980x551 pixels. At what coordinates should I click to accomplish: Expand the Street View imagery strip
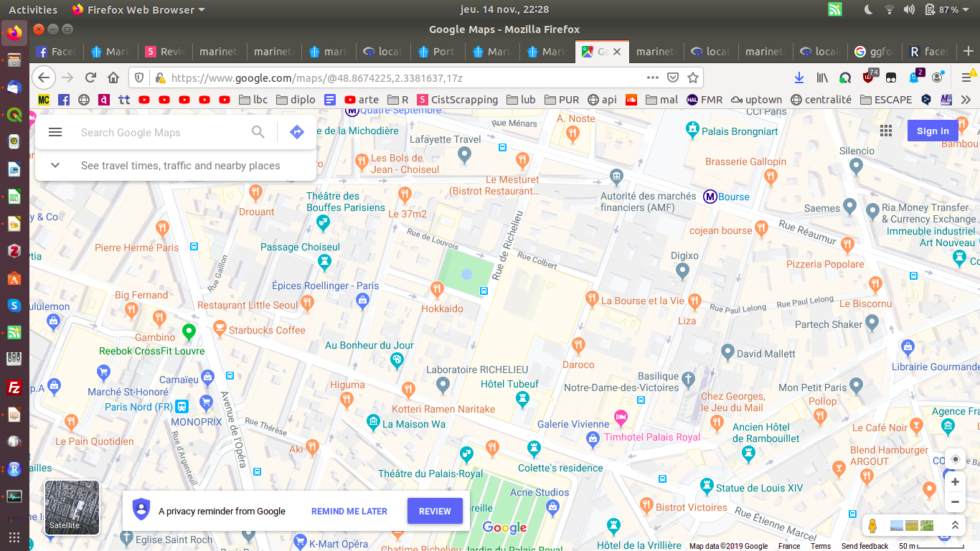[x=955, y=526]
